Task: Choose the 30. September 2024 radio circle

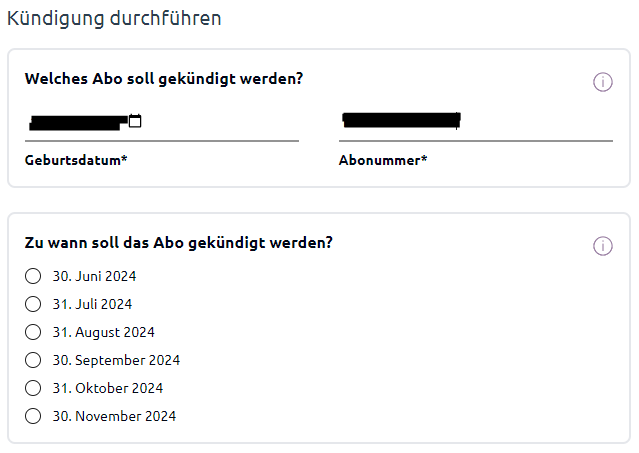Action: [x=33, y=360]
